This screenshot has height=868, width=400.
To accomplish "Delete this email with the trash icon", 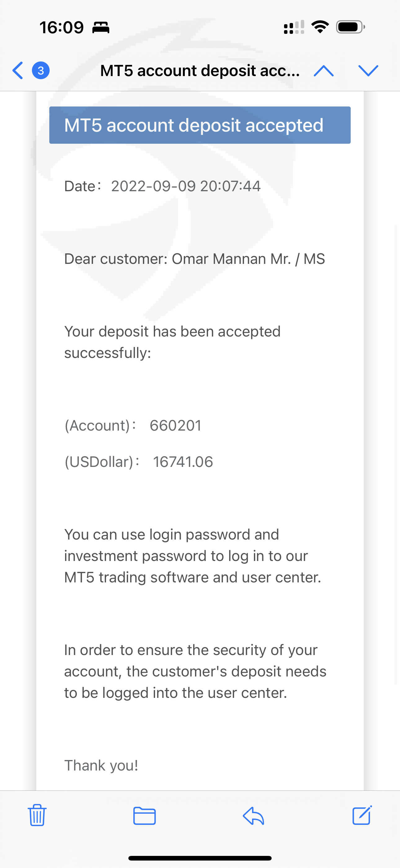I will pos(37,815).
